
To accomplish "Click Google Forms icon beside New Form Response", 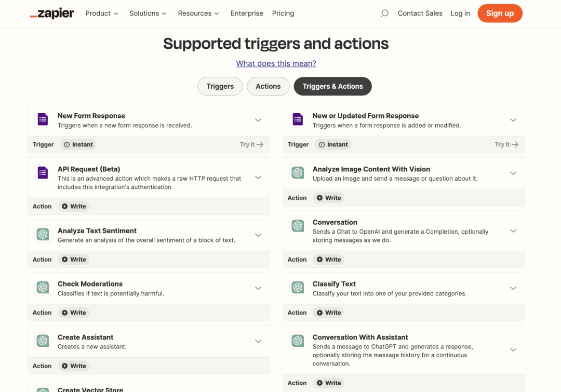I will (43, 119).
